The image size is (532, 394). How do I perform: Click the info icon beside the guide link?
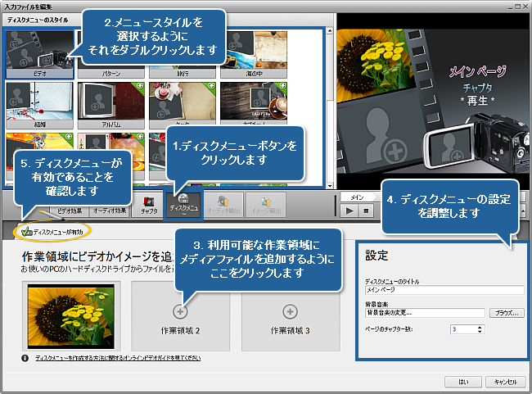[25, 358]
